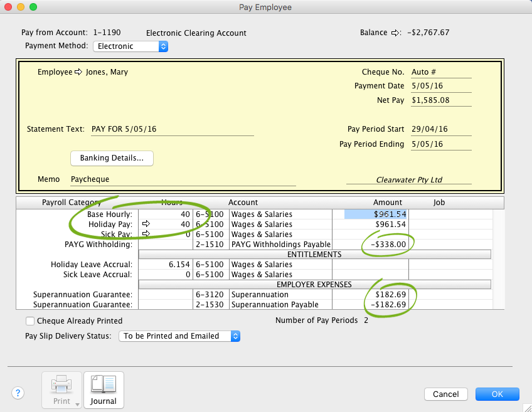Image resolution: width=532 pixels, height=412 pixels.
Task: Open Banking Details
Action: [x=112, y=158]
